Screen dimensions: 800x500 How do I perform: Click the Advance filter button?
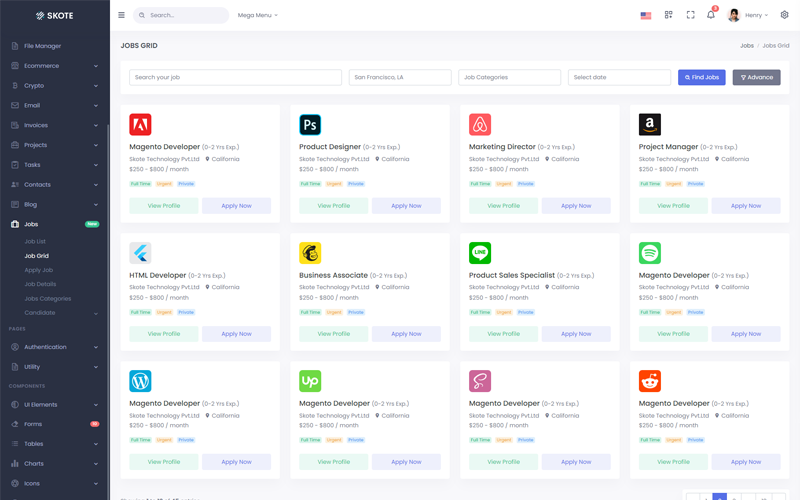(757, 78)
